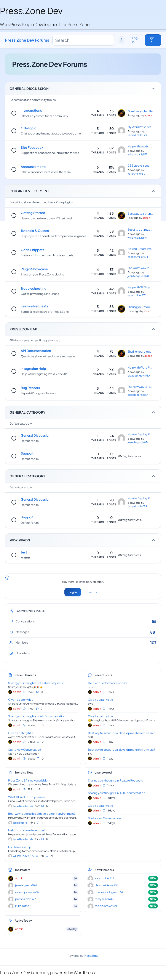
Task: Click the Unanswered question mark icon
Action: pyautogui.click(x=90, y=772)
